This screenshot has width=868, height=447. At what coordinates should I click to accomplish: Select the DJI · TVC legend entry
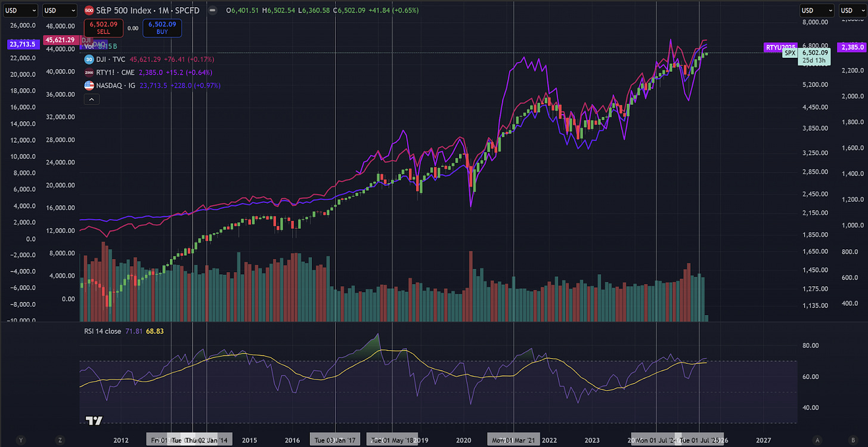pos(111,59)
